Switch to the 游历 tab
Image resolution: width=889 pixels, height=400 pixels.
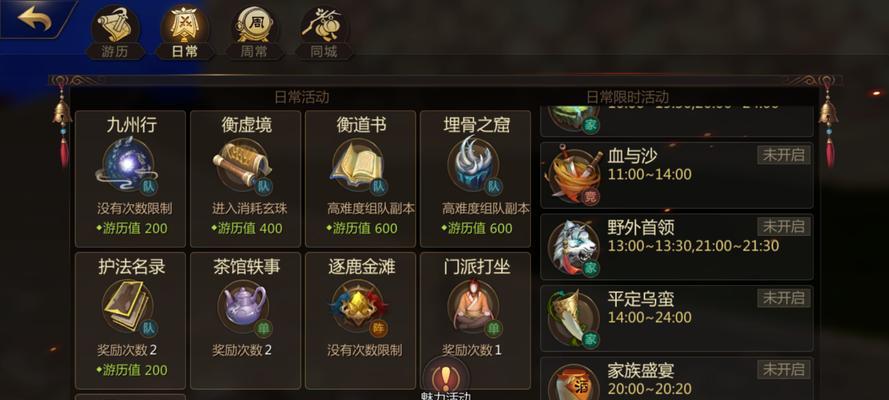point(115,31)
